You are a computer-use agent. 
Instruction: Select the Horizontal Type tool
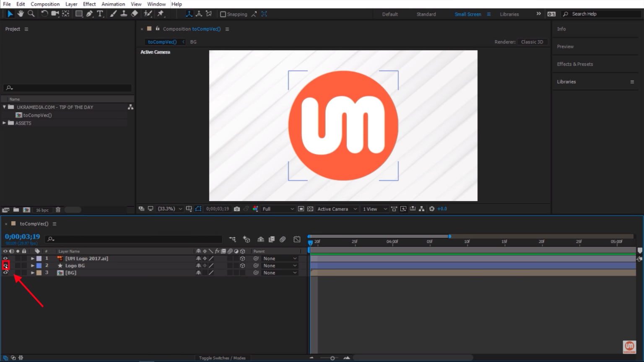tap(100, 14)
